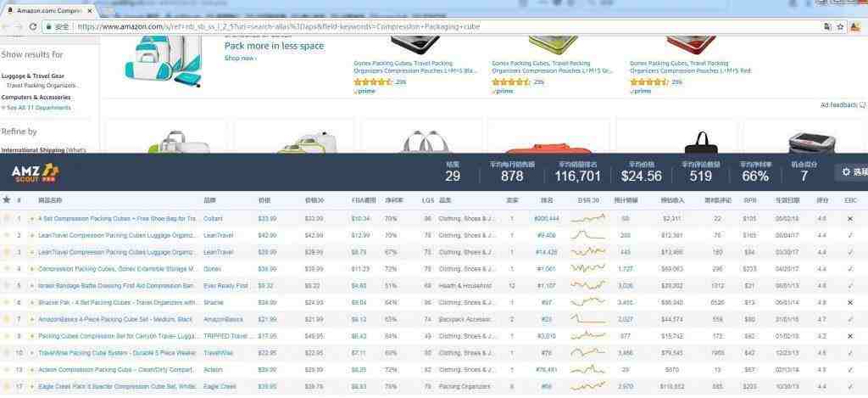This screenshot has width=868, height=398.
Task: Star the Gonex Compression Packing Cubes row
Action: point(7,269)
